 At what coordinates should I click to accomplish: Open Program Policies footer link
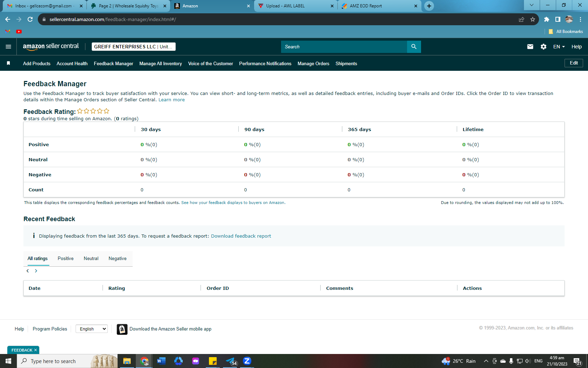click(x=50, y=329)
